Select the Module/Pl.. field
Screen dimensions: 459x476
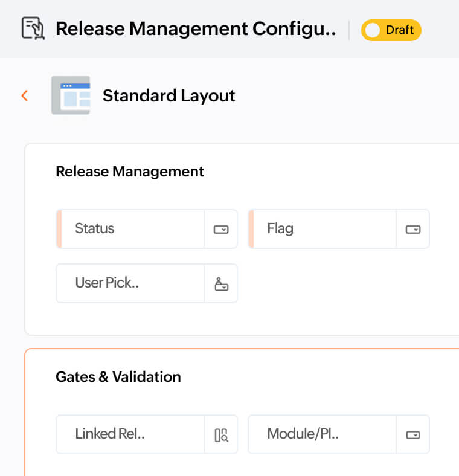pyautogui.click(x=339, y=434)
